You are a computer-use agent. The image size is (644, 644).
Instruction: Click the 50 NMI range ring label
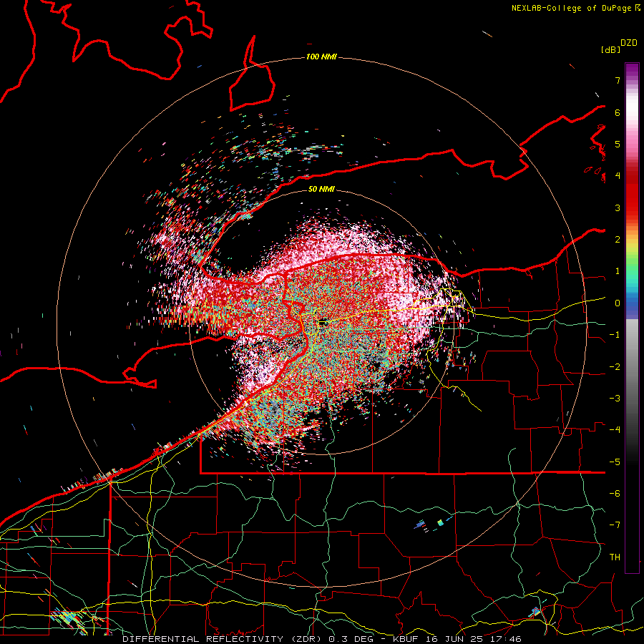321,189
